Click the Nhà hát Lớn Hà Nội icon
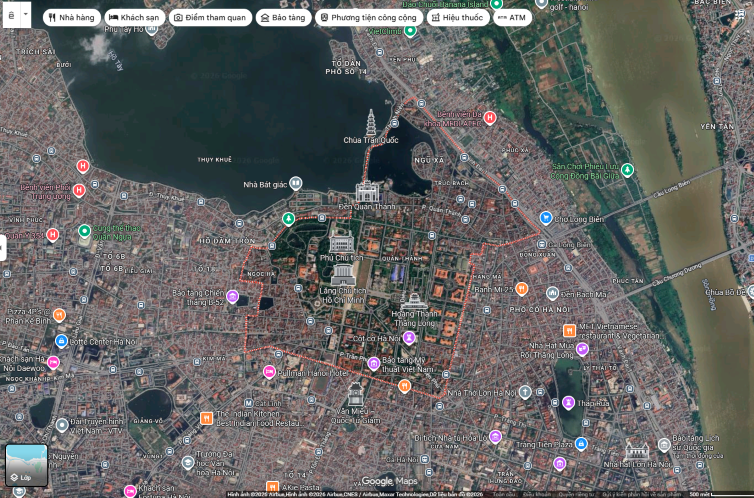The width and height of the screenshot is (754, 498). (637, 451)
